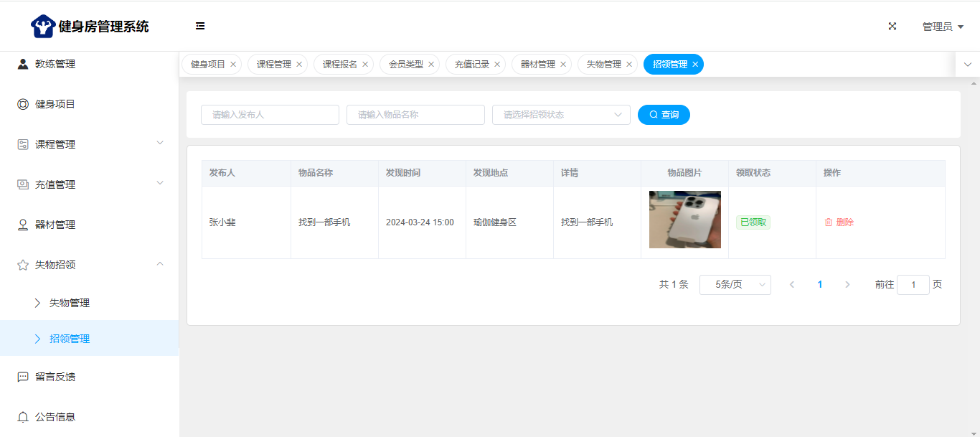
Task: Click the gym system logo icon
Action: pos(43,27)
